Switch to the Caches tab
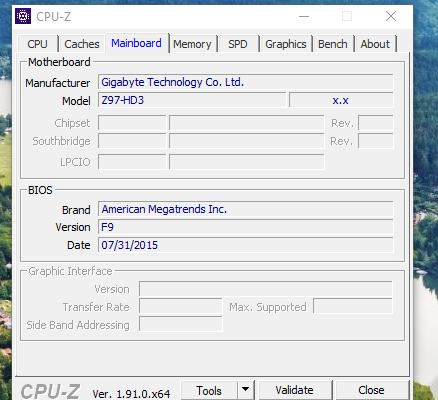 pyautogui.click(x=82, y=44)
